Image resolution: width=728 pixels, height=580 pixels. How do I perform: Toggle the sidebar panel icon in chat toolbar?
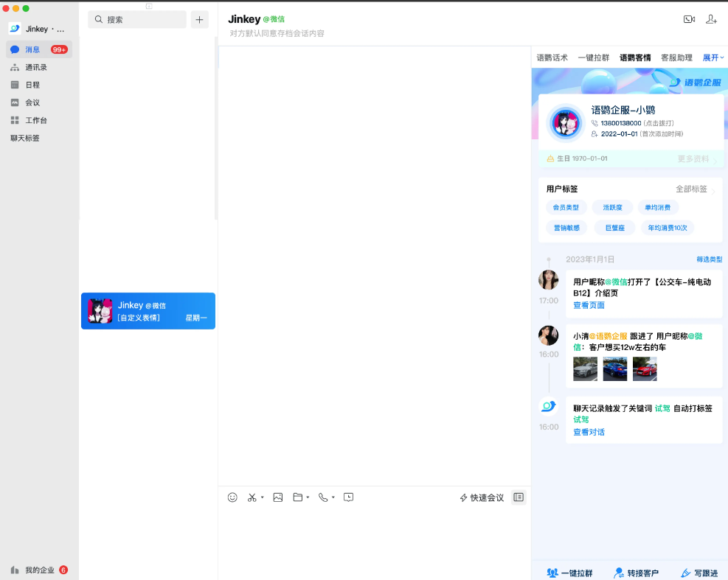coord(519,497)
